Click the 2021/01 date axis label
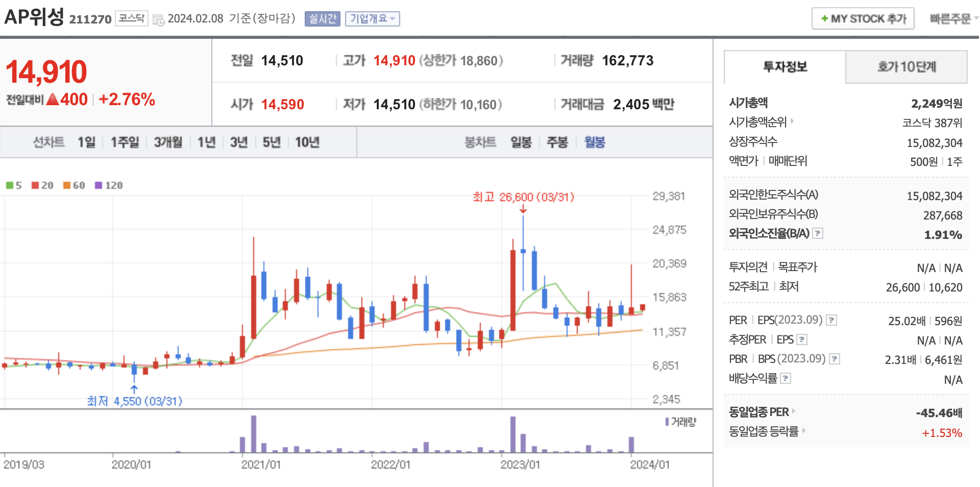980x487 pixels. (x=261, y=465)
